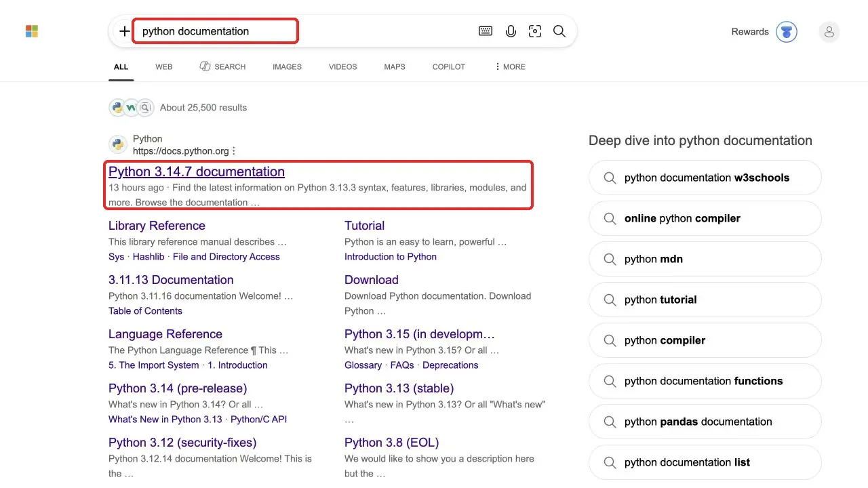The image size is (868, 488).
Task: Go to the MAPS tab
Action: 395,66
